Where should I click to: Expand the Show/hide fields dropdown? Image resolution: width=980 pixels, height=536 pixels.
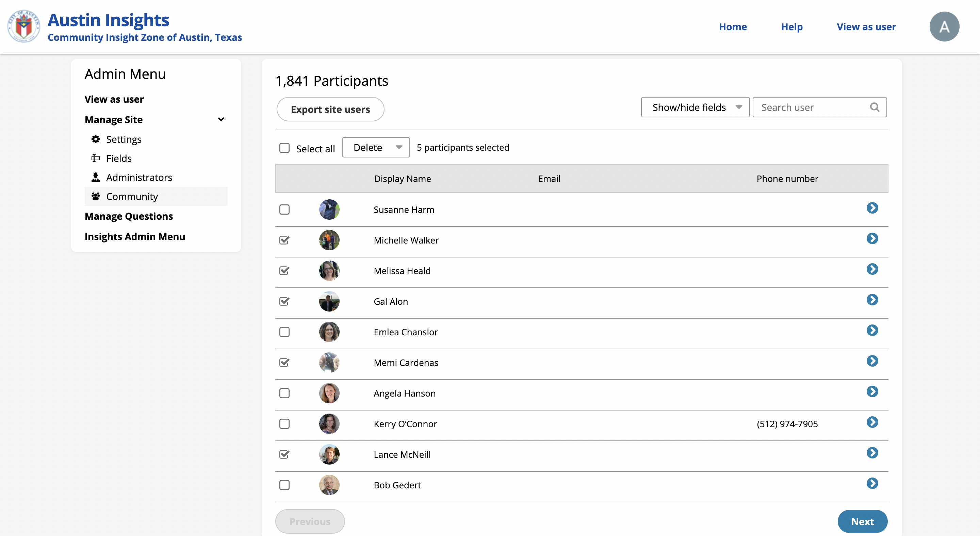click(x=695, y=107)
